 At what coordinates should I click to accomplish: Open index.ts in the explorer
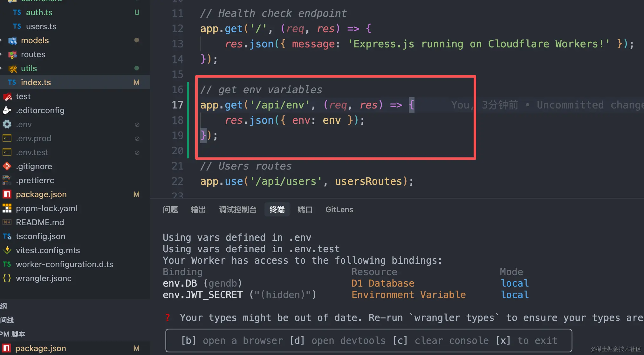click(x=75, y=82)
